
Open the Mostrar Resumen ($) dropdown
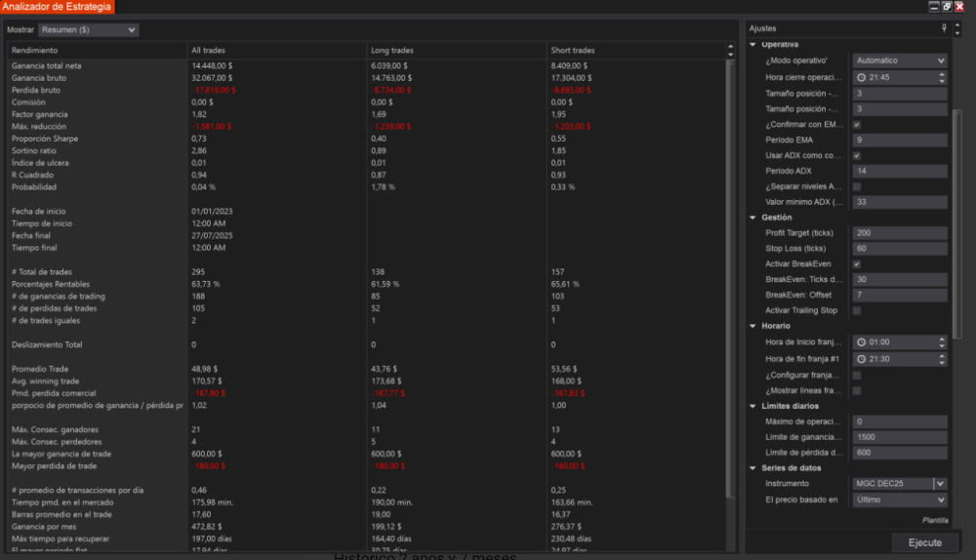[88, 30]
